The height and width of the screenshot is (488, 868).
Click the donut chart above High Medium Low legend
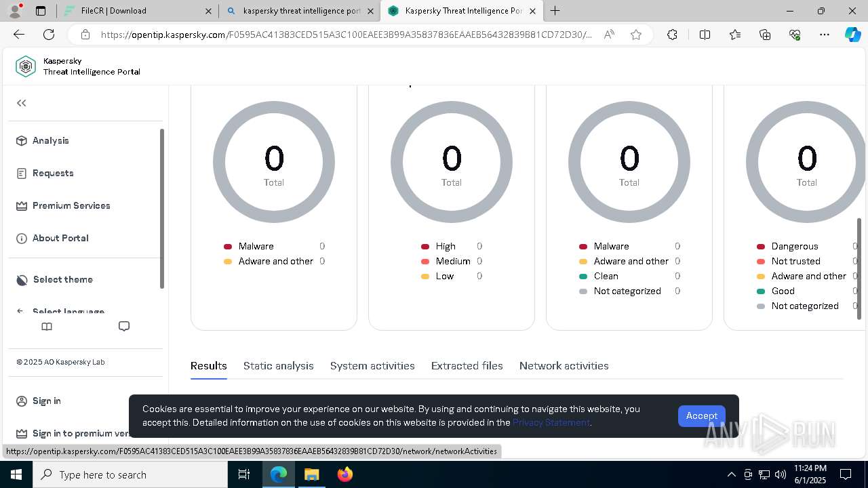452,162
